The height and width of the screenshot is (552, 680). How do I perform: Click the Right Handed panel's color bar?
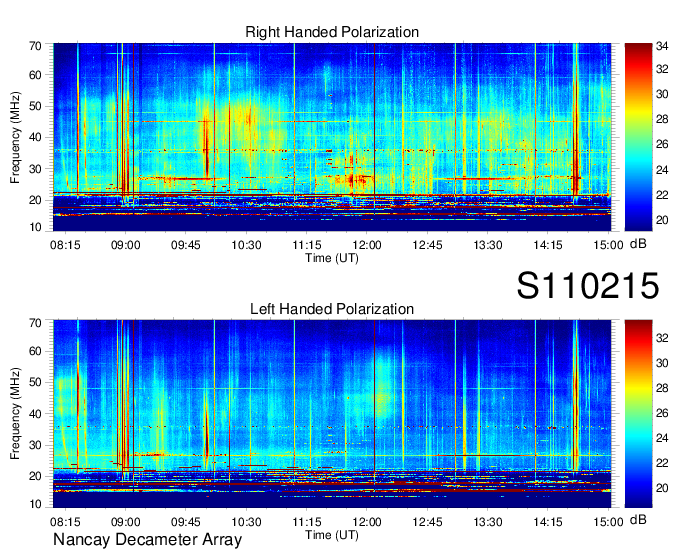click(638, 137)
